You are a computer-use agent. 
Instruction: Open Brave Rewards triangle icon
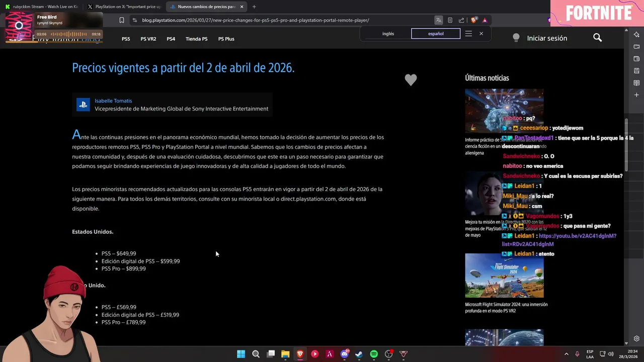coord(485,20)
